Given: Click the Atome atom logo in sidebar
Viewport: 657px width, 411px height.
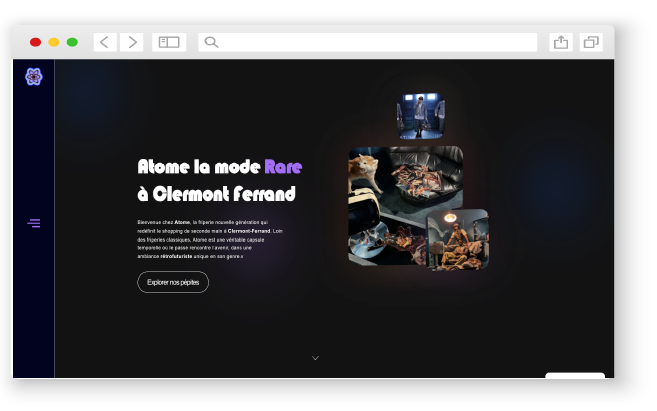Looking at the screenshot, I should click(x=34, y=76).
